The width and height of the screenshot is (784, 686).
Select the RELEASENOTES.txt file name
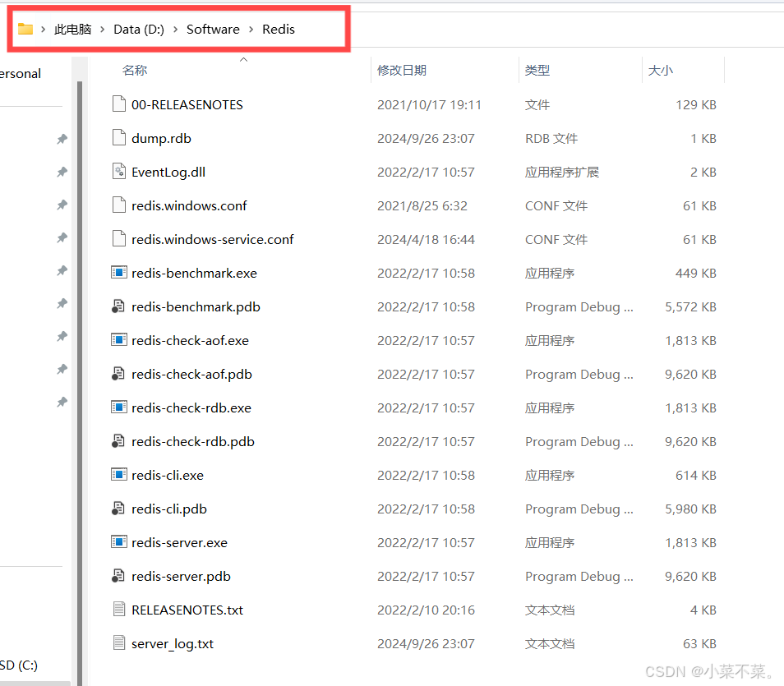[187, 610]
